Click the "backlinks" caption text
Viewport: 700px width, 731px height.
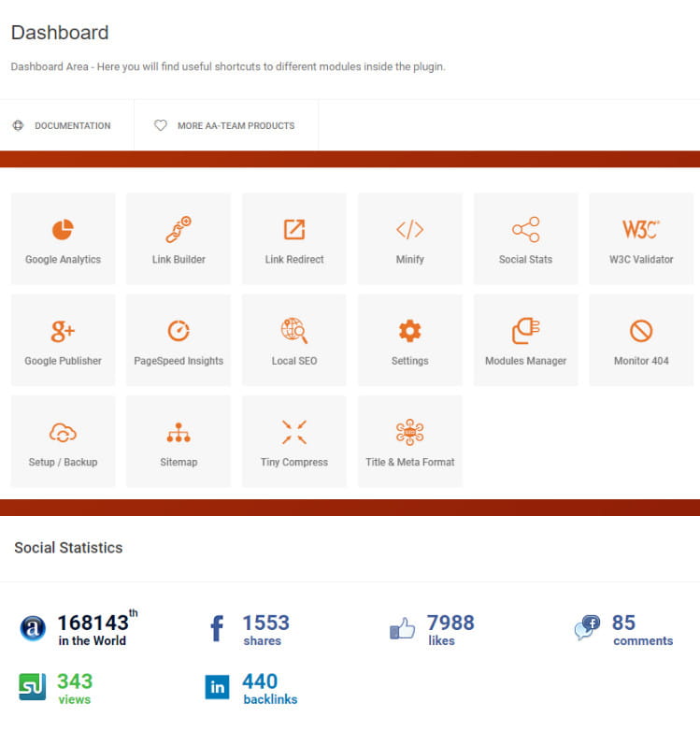tap(270, 699)
